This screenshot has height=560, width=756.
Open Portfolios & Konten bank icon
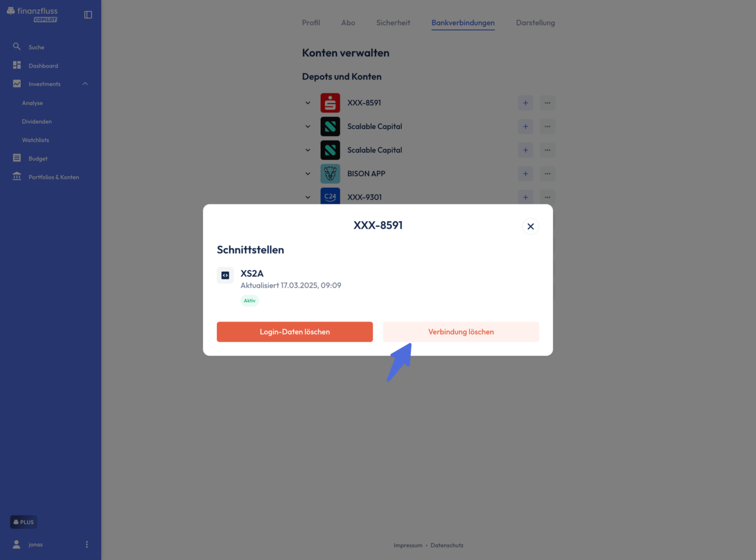point(17,177)
